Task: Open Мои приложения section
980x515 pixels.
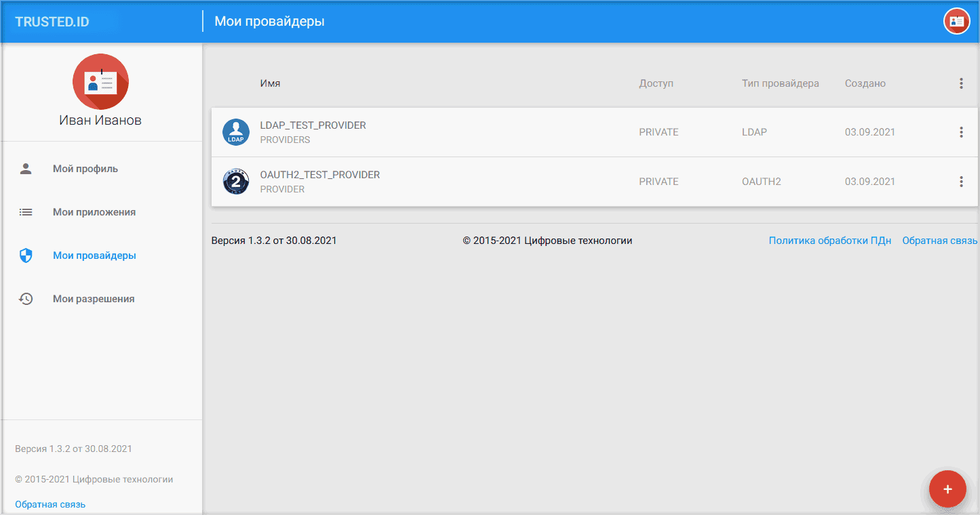Action: point(94,212)
